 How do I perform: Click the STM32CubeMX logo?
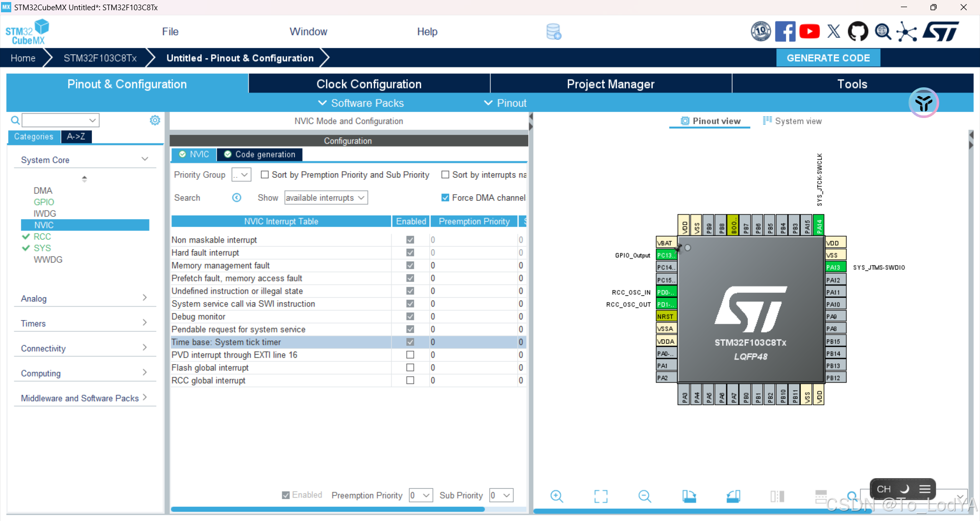click(x=27, y=32)
